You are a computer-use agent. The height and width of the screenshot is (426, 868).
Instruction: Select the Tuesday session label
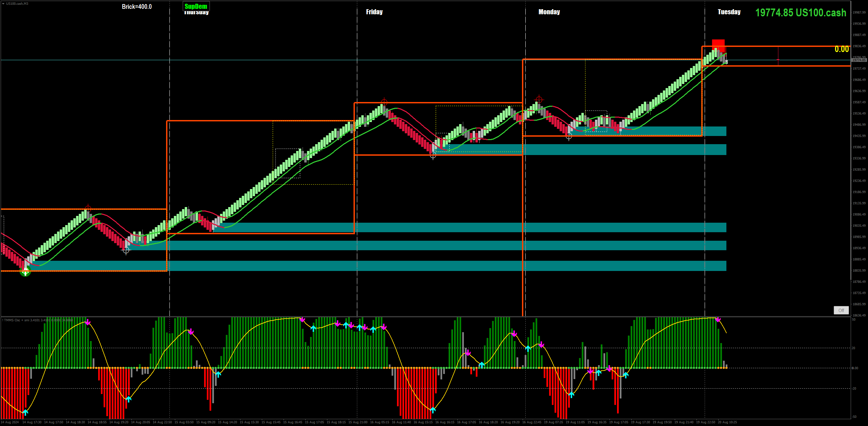click(729, 12)
